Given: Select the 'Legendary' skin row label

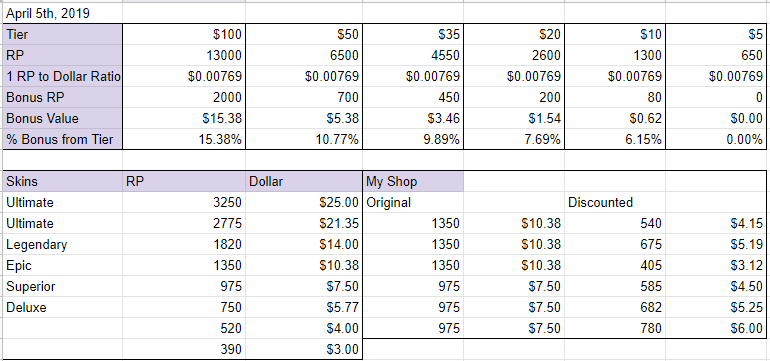Looking at the screenshot, I should pyautogui.click(x=62, y=245).
